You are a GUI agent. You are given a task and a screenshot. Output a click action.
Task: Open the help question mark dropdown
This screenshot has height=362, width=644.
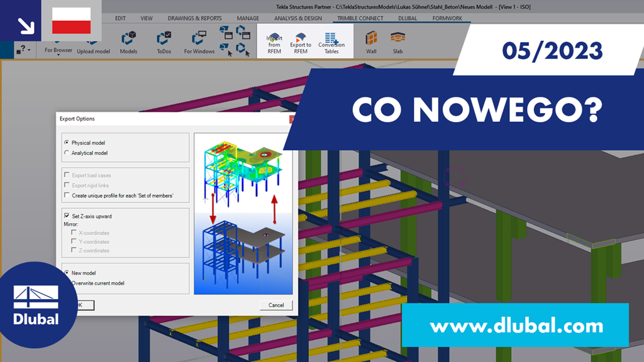click(23, 50)
